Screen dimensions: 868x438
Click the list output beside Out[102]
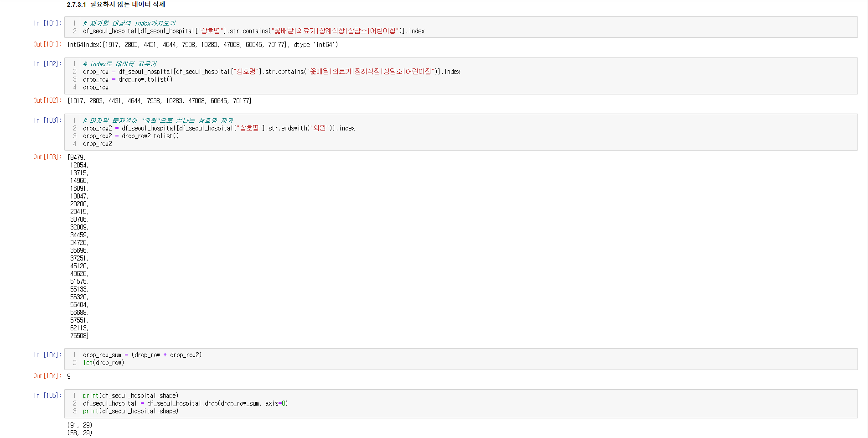click(x=160, y=101)
